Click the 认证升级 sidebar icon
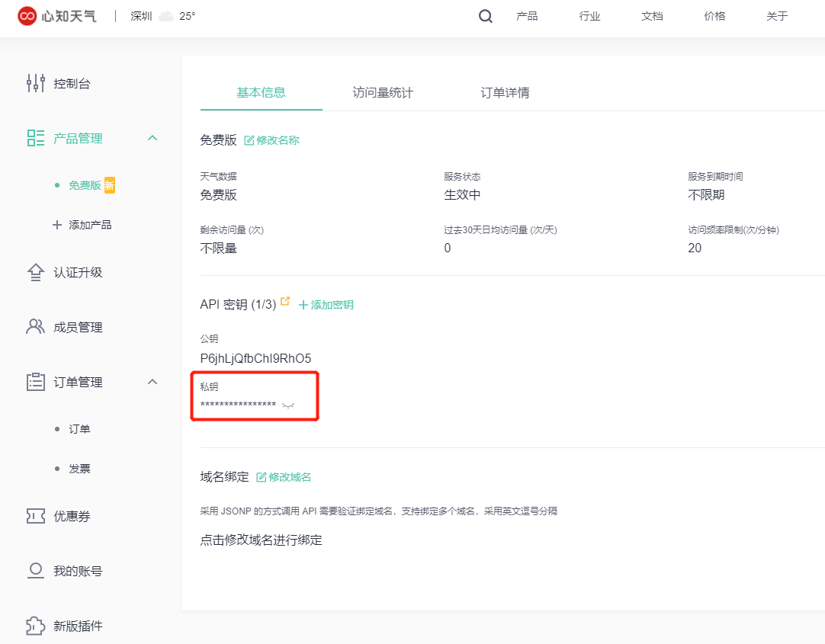This screenshot has width=825, height=644. pos(35,271)
